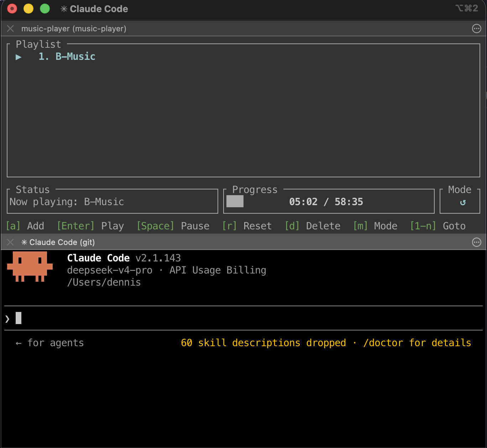Select the Claude Code (git) pane title
Viewport: 487px width, 448px height.
[58, 242]
